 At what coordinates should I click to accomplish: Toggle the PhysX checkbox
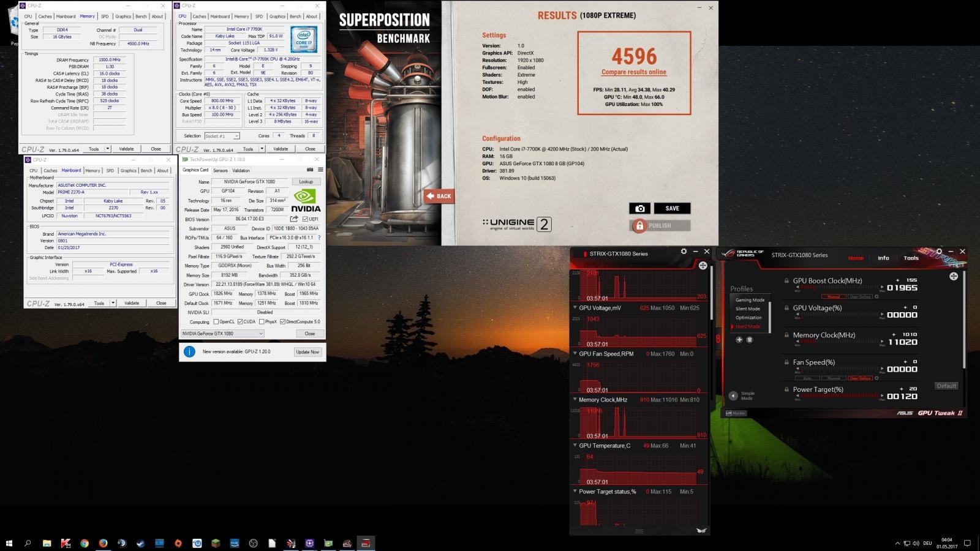262,321
